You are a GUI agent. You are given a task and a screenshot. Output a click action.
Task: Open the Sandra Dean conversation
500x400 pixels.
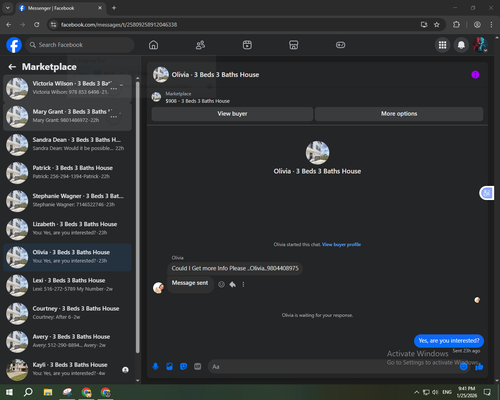tap(68, 145)
